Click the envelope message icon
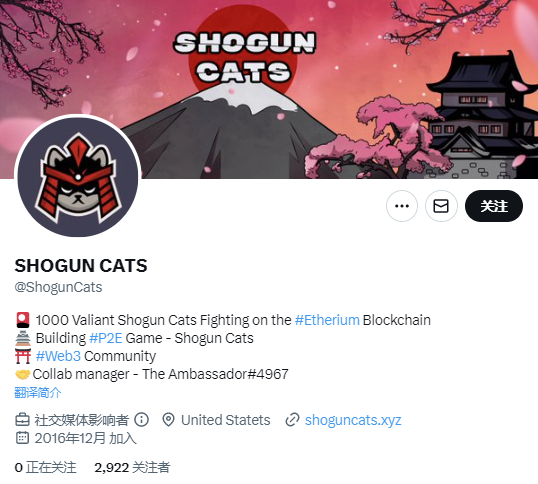This screenshot has height=484, width=538. (441, 206)
